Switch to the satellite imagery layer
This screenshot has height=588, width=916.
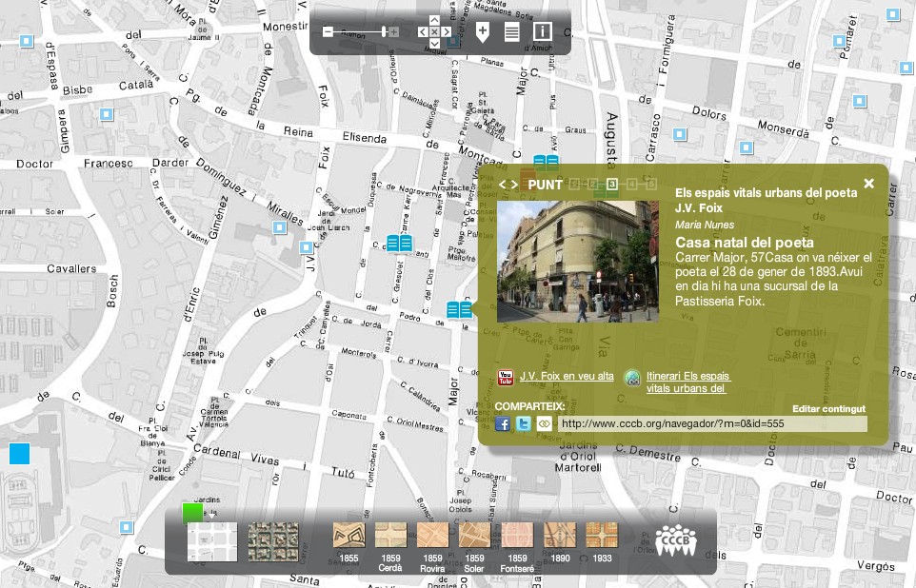click(x=266, y=540)
